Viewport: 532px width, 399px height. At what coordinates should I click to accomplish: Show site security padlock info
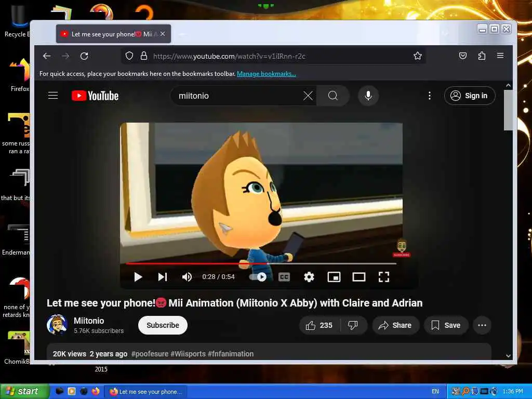click(x=144, y=56)
